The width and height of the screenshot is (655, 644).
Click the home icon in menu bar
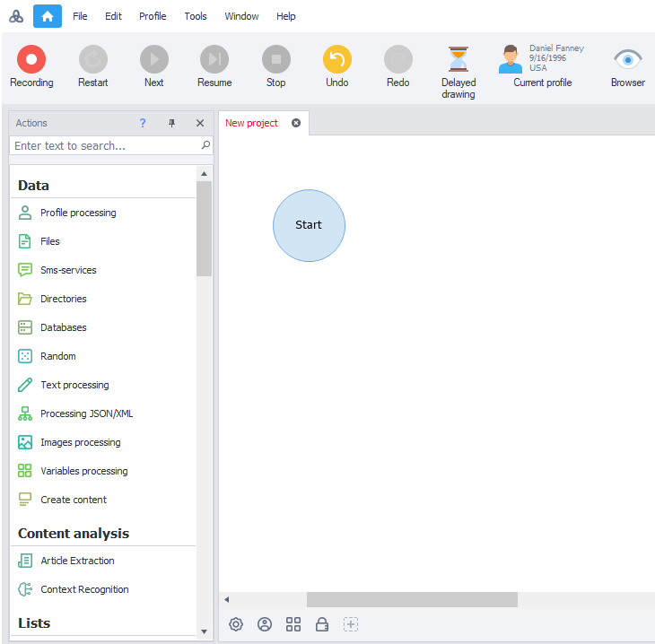48,16
